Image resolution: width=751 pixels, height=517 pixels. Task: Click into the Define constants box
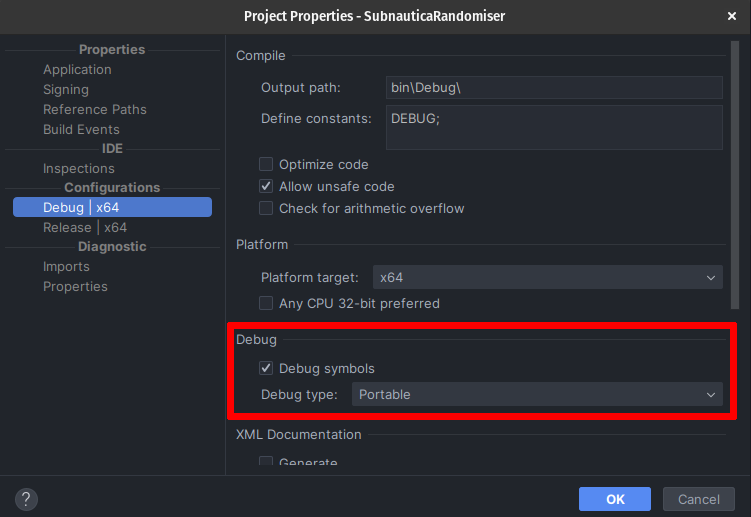pos(554,127)
